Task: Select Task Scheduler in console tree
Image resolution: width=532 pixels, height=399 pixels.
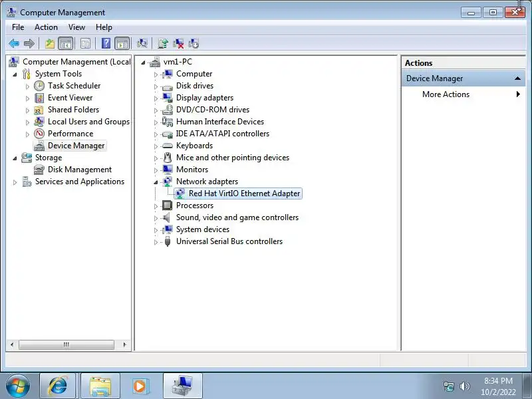Action: pyautogui.click(x=74, y=86)
